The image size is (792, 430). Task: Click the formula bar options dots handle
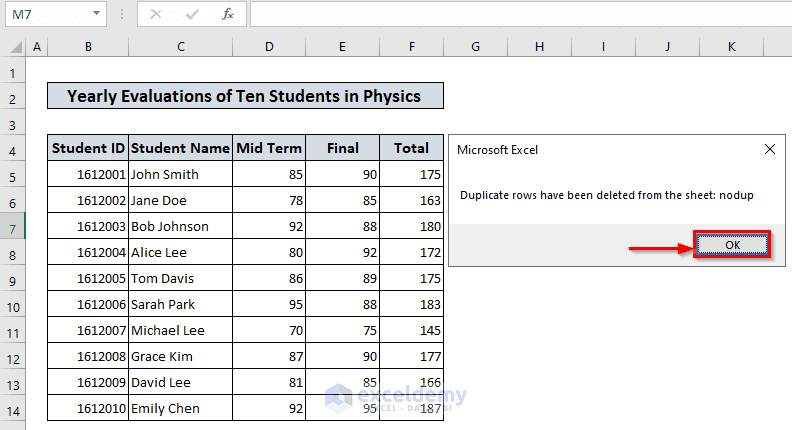(x=122, y=14)
